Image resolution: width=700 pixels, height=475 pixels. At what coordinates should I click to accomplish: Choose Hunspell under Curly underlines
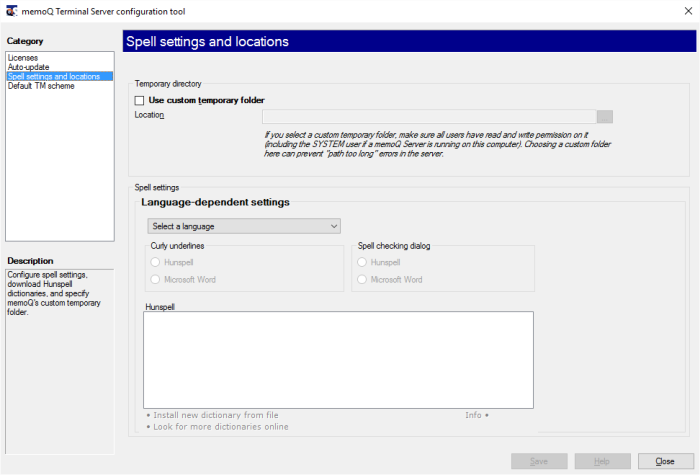(155, 262)
